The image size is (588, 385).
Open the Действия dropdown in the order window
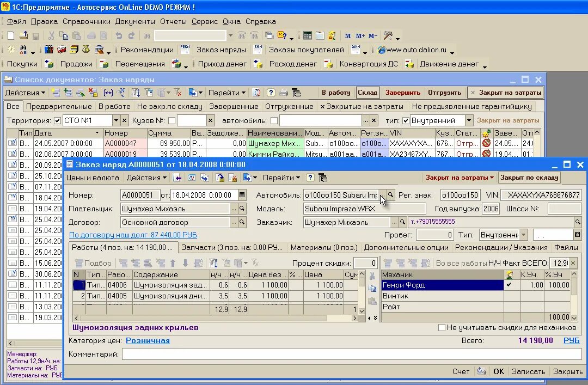point(146,178)
